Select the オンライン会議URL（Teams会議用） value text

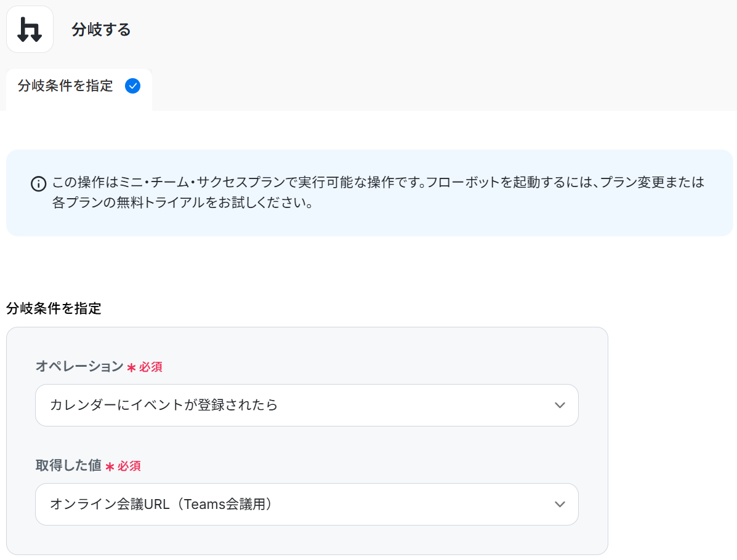click(161, 505)
